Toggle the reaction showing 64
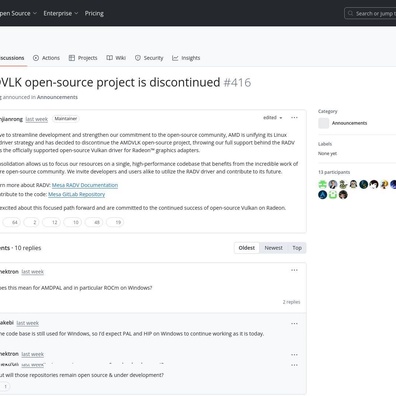This screenshot has height=396, width=396. 12,222
